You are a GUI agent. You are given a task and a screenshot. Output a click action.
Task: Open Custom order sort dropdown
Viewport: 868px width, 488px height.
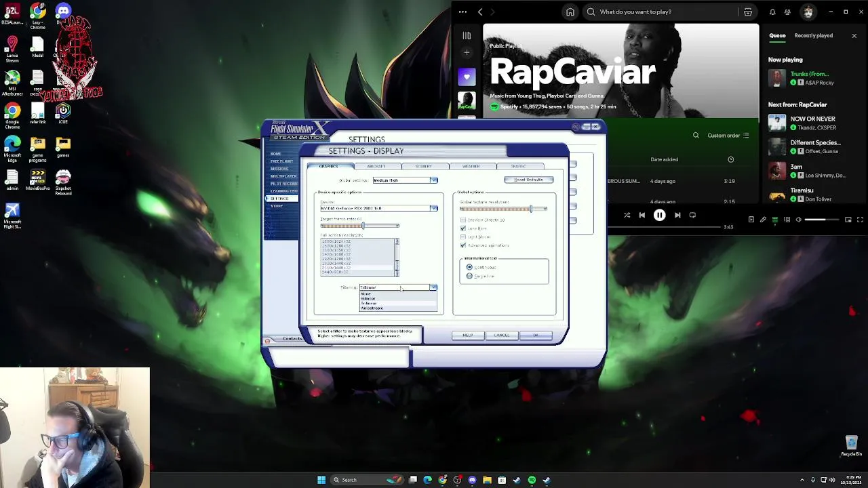click(x=728, y=136)
